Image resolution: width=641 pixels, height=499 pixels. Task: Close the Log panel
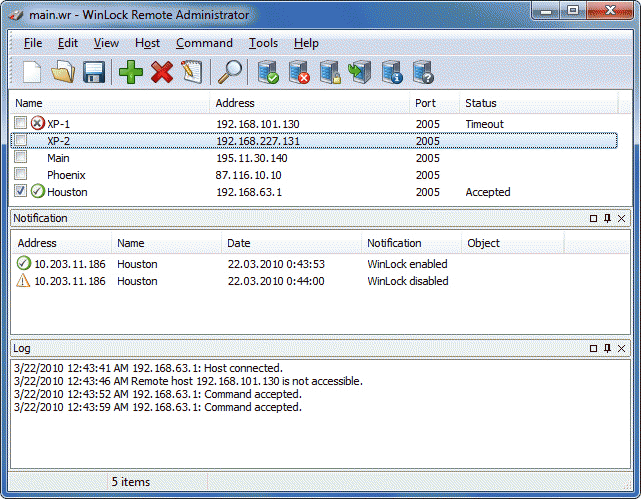click(621, 348)
